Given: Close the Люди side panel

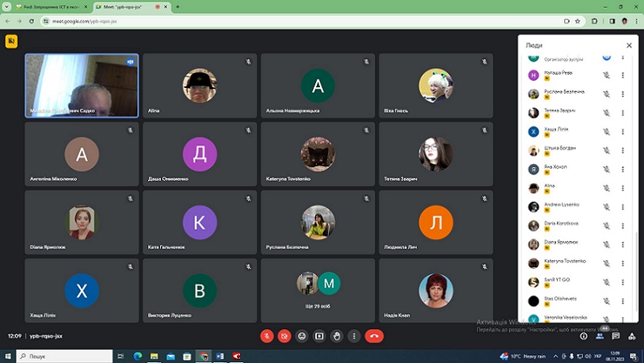Looking at the screenshot, I should pyautogui.click(x=629, y=45).
